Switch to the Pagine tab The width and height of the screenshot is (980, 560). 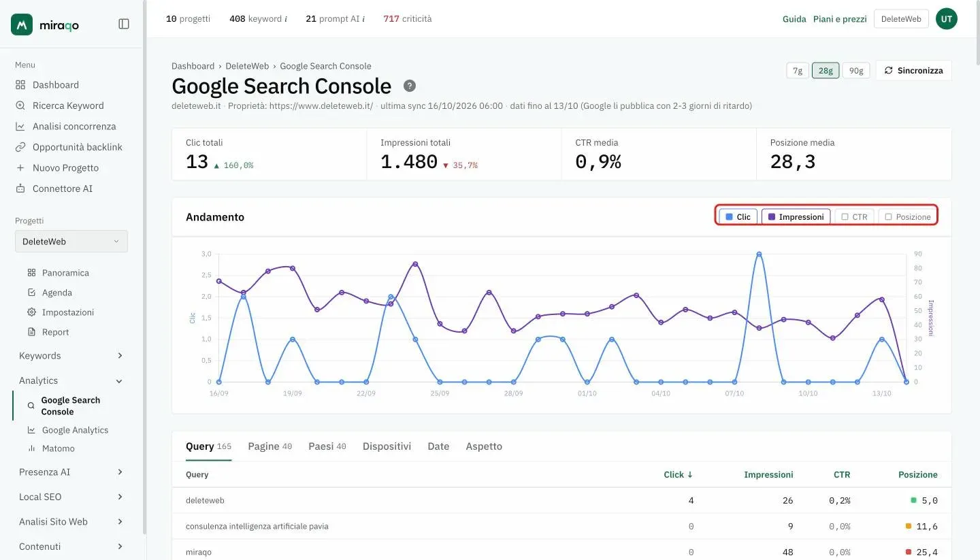click(269, 446)
